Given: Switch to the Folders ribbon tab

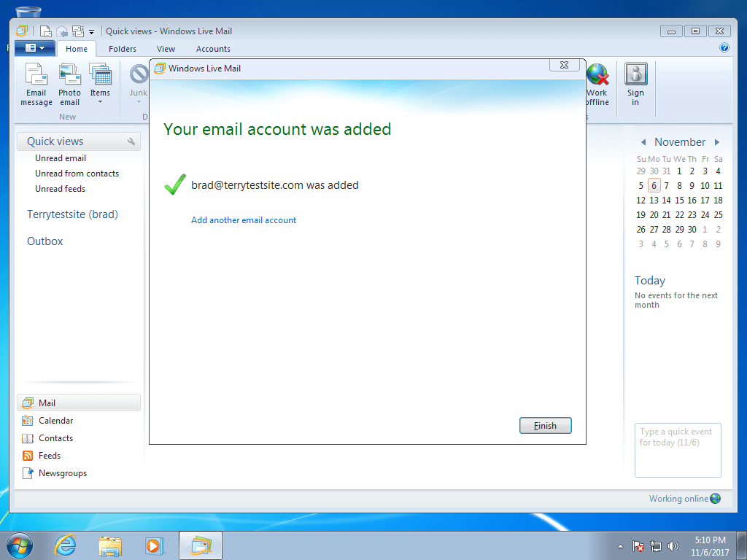Looking at the screenshot, I should click(123, 49).
